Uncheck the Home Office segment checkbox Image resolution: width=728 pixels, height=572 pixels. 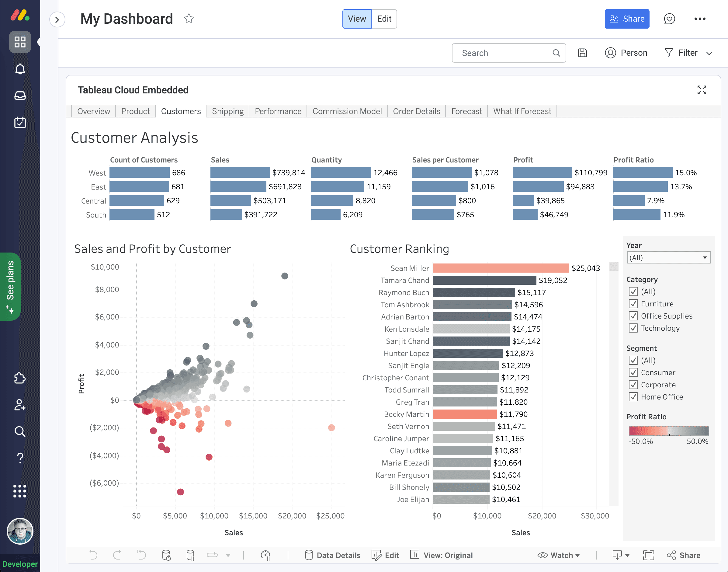tap(633, 397)
